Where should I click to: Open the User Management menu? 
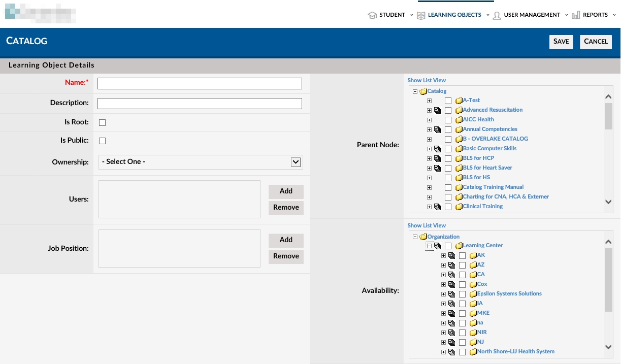coord(532,15)
